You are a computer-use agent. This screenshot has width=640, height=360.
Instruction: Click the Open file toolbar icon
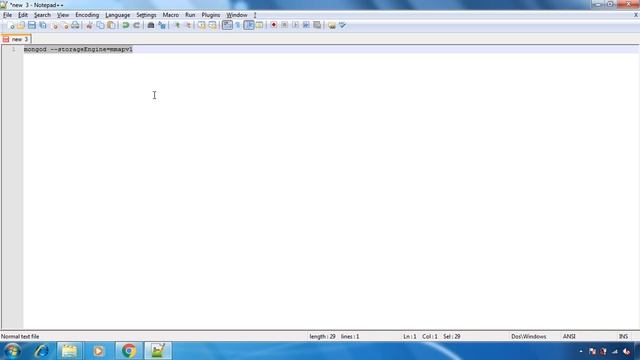click(x=21, y=25)
